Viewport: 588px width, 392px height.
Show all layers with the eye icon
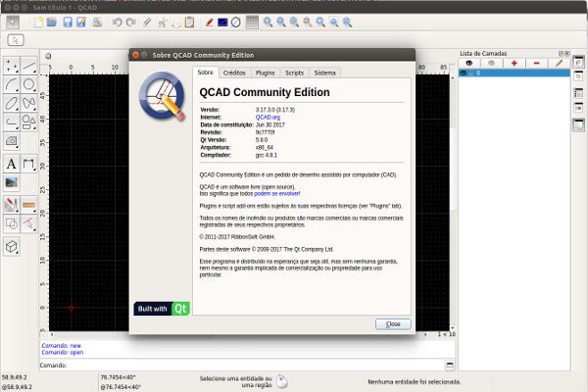pos(469,63)
